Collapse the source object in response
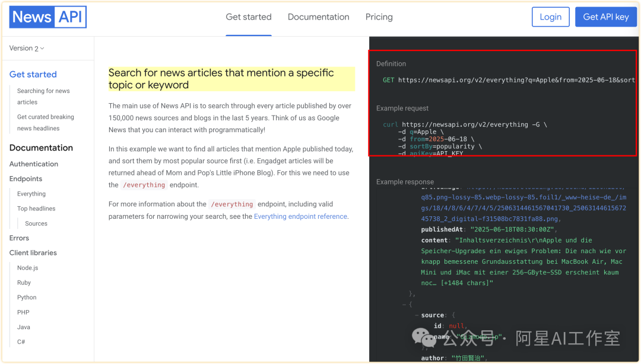This screenshot has height=364, width=641. pyautogui.click(x=417, y=315)
